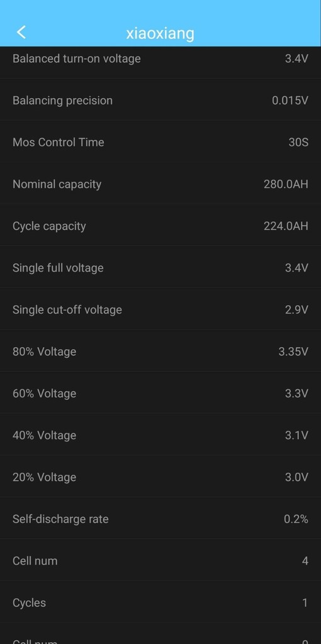This screenshot has width=321, height=644.
Task: Open Mos Control Time setting
Action: [x=160, y=142]
